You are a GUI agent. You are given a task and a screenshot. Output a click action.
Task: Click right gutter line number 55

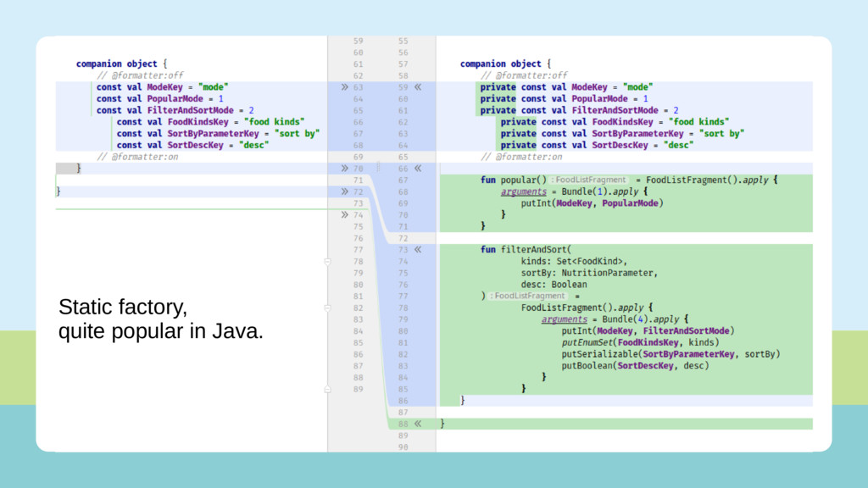click(x=403, y=41)
